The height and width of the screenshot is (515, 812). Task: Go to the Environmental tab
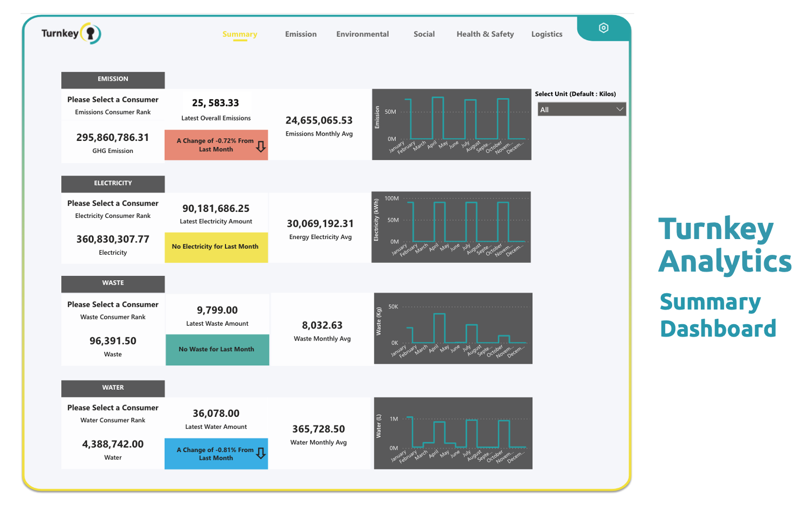click(x=363, y=34)
